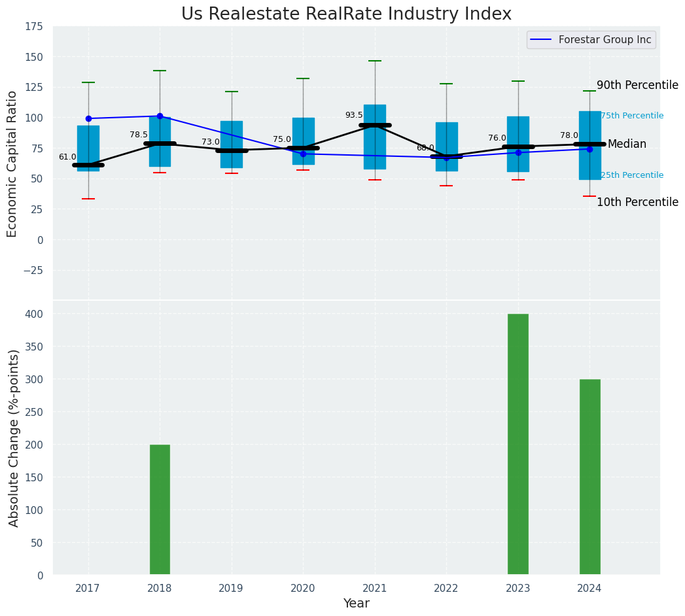The width and height of the screenshot is (685, 616).
Task: Click the 78.5 median label for 2018
Action: point(139,135)
